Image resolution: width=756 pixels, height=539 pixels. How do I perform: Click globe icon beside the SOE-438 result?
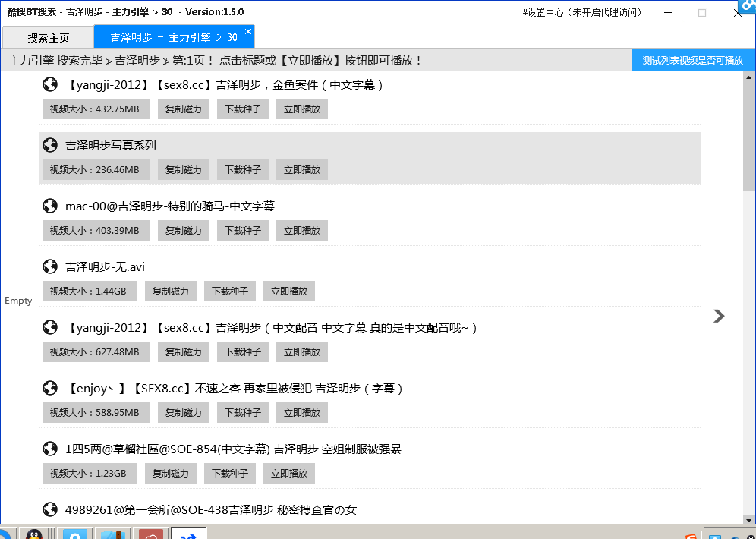50,509
